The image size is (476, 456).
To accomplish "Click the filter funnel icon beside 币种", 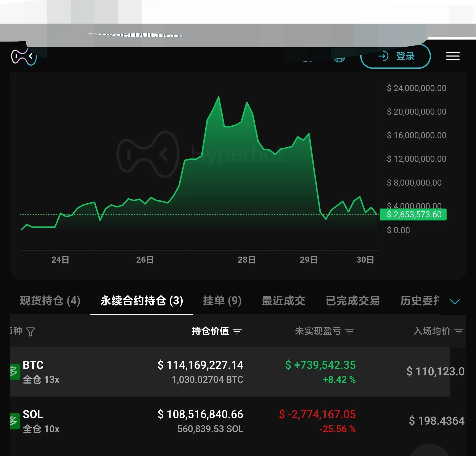I will point(31,332).
